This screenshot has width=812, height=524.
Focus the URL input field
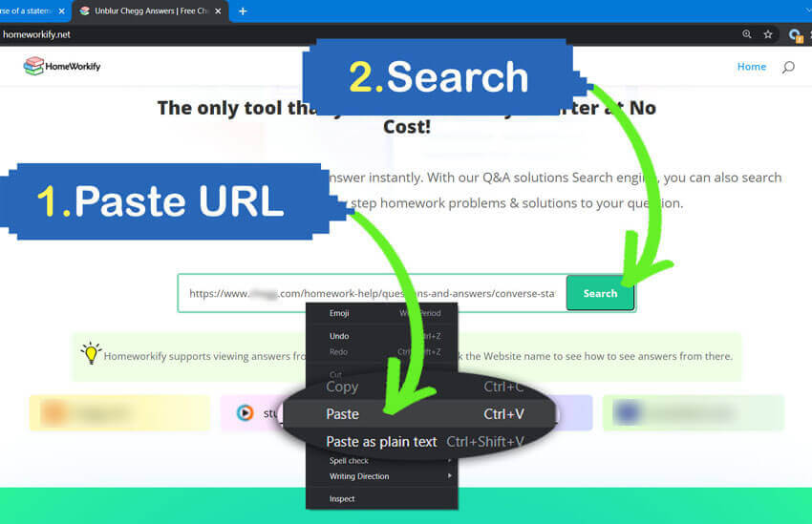(372, 293)
